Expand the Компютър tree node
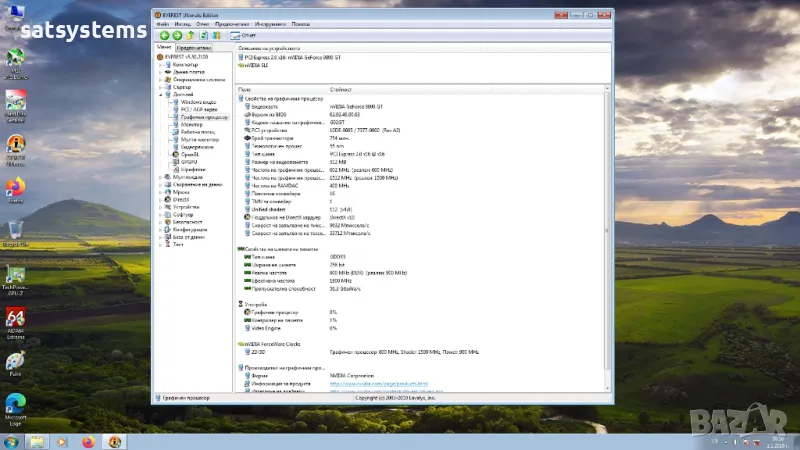The width and height of the screenshot is (800, 450). coord(159,64)
